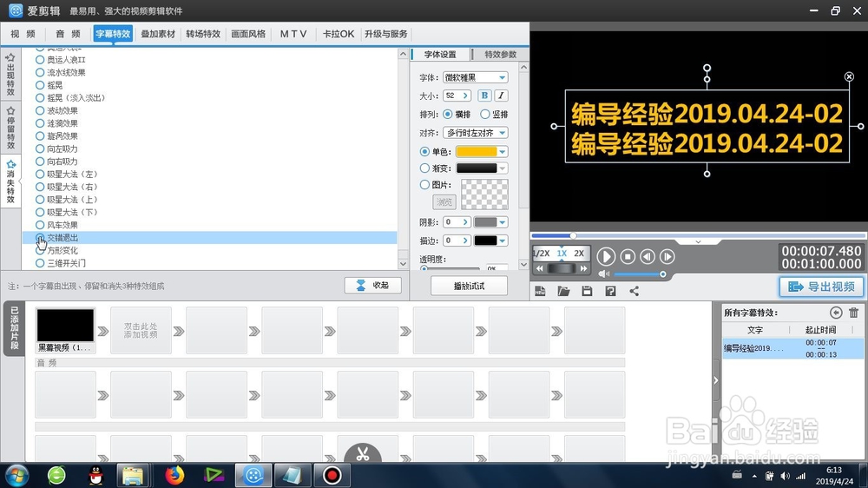Open the 阴影 shadow color dropdown
This screenshot has width=868, height=488.
(502, 222)
